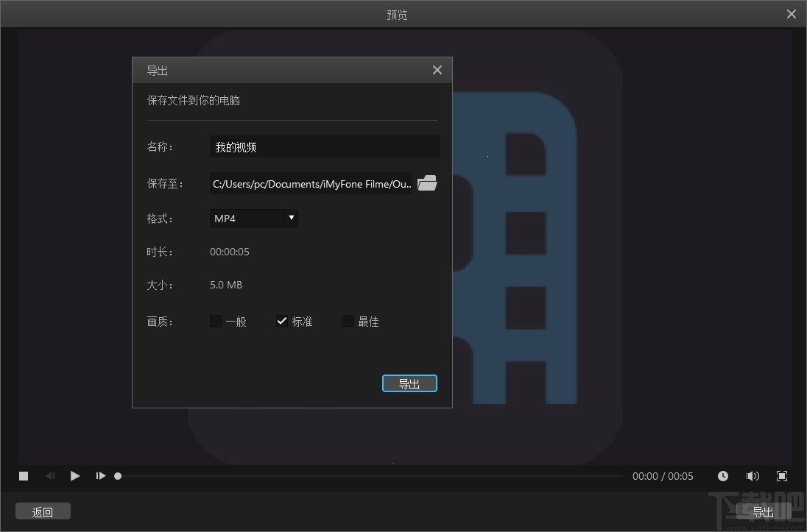The width and height of the screenshot is (807, 532).
Task: Mute audio using the speaker icon
Action: click(753, 476)
